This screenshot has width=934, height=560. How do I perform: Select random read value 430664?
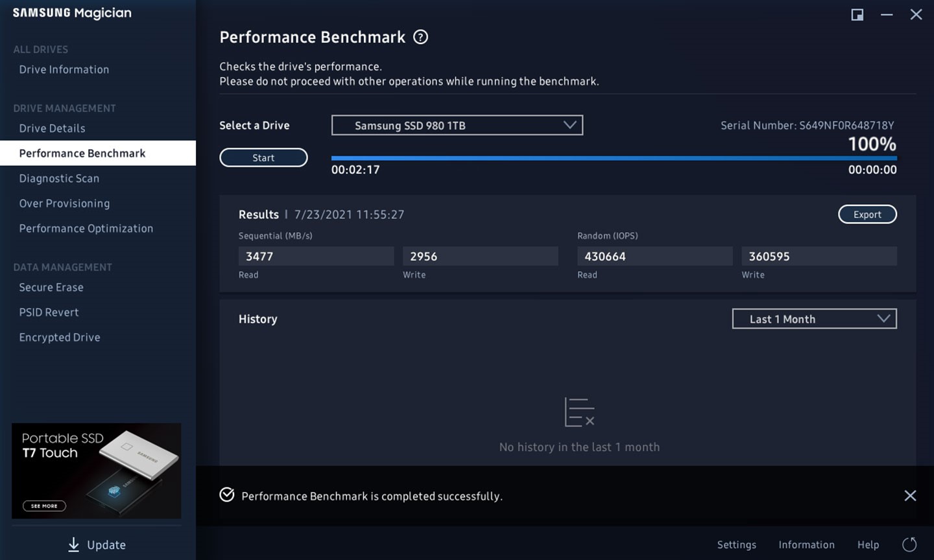point(654,256)
